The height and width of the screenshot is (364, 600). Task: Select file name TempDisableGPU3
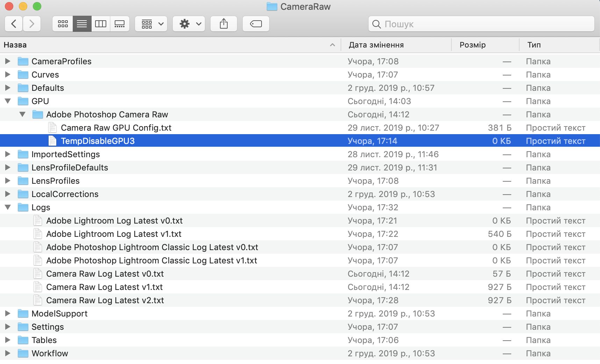click(98, 141)
